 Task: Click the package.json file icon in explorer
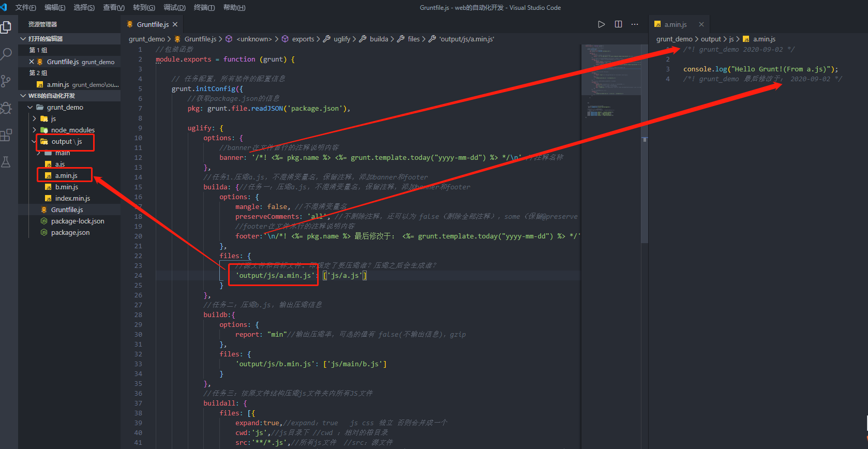(44, 232)
